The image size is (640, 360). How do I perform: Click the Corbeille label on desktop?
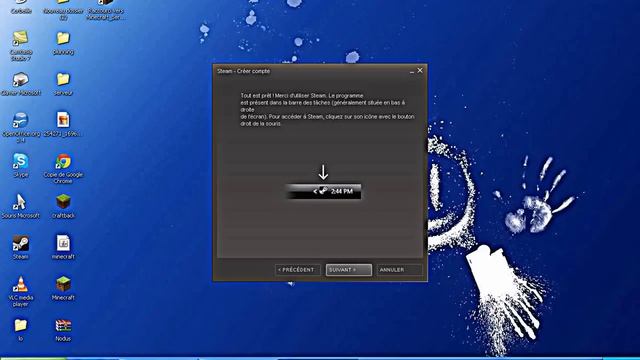click(21, 11)
